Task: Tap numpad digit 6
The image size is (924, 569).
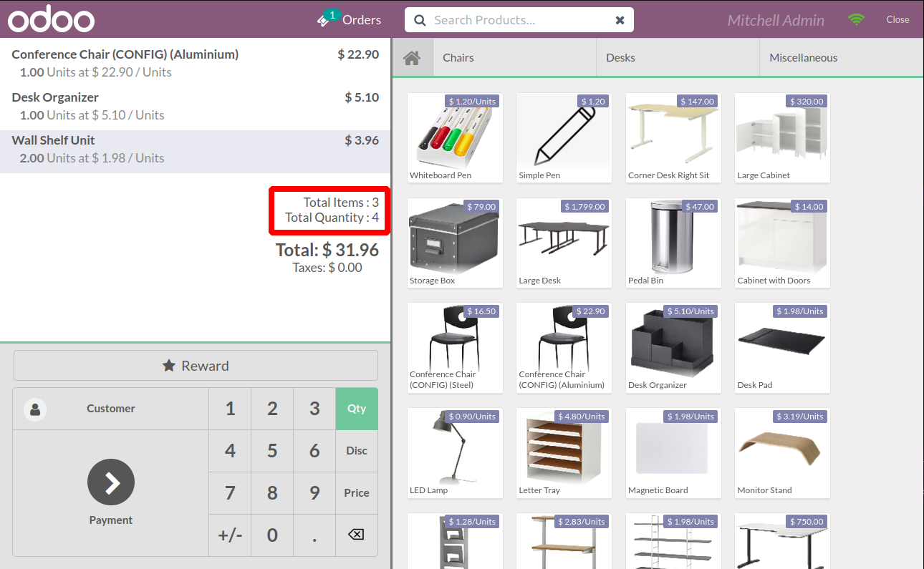Action: pos(314,451)
